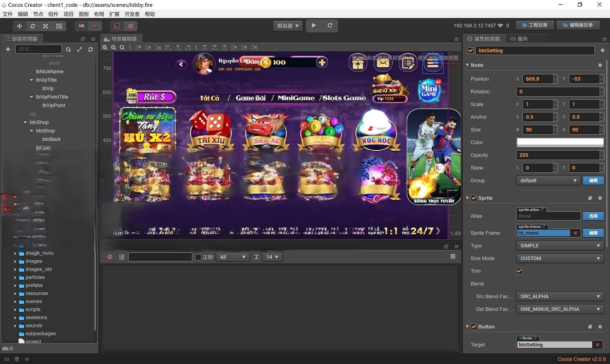
Task: Toggle regex (正则) checkbox in console
Action: click(x=198, y=257)
